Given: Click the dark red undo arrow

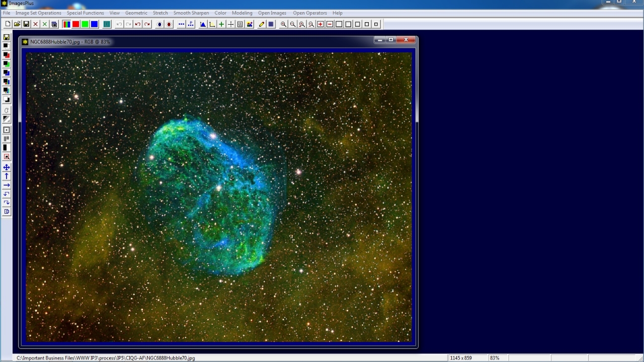Looking at the screenshot, I should click(138, 24).
